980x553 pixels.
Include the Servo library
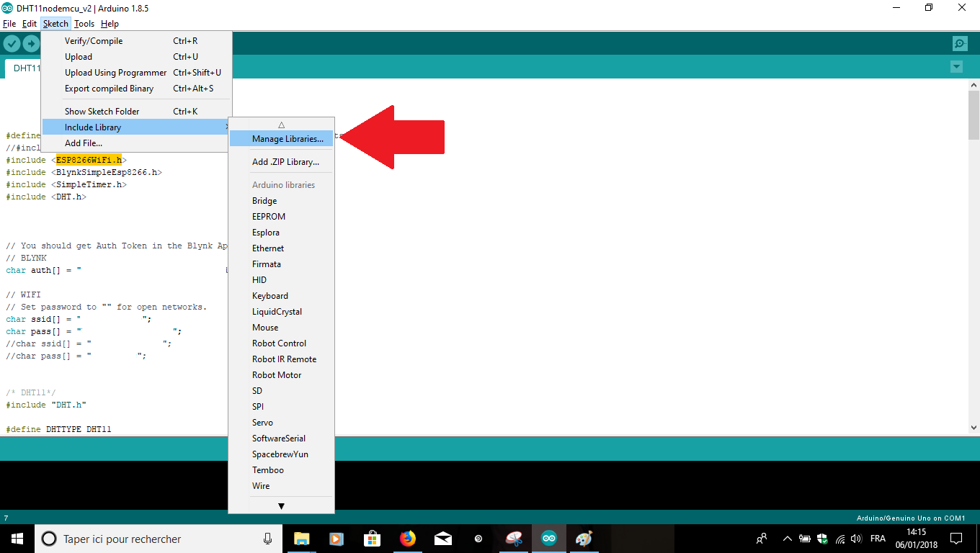[x=281, y=423]
